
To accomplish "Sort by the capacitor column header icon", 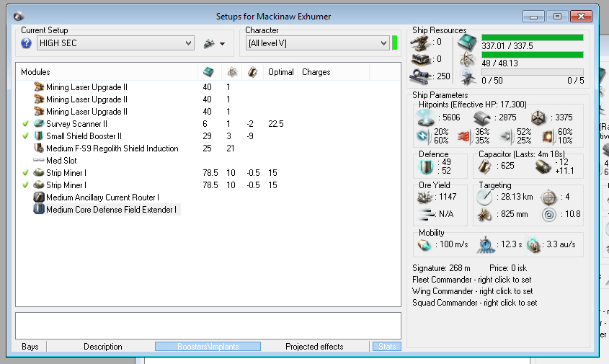I will click(x=252, y=72).
